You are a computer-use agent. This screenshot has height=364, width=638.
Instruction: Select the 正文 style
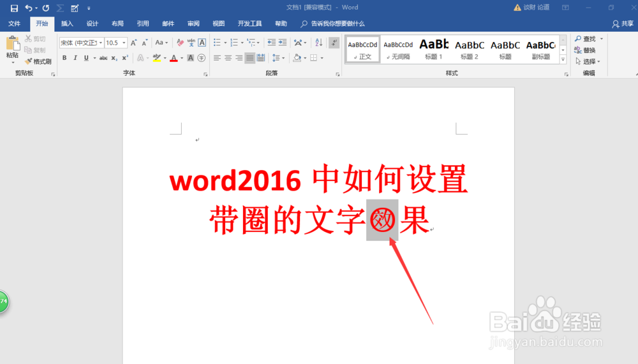(x=362, y=49)
